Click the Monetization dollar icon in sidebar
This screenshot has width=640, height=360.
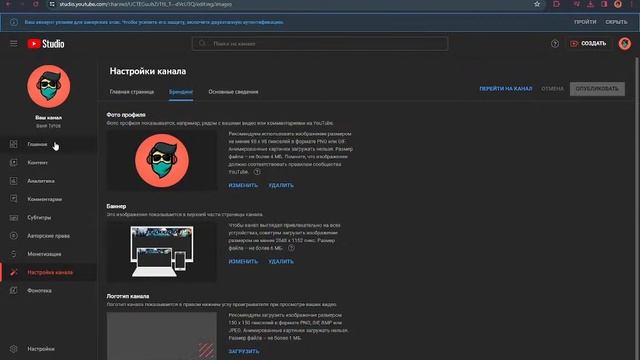pyautogui.click(x=13, y=254)
